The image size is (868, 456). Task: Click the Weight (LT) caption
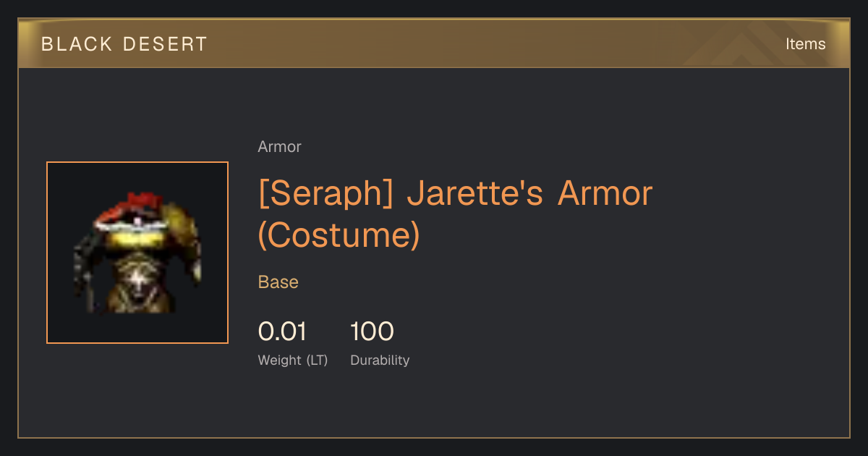pyautogui.click(x=293, y=360)
